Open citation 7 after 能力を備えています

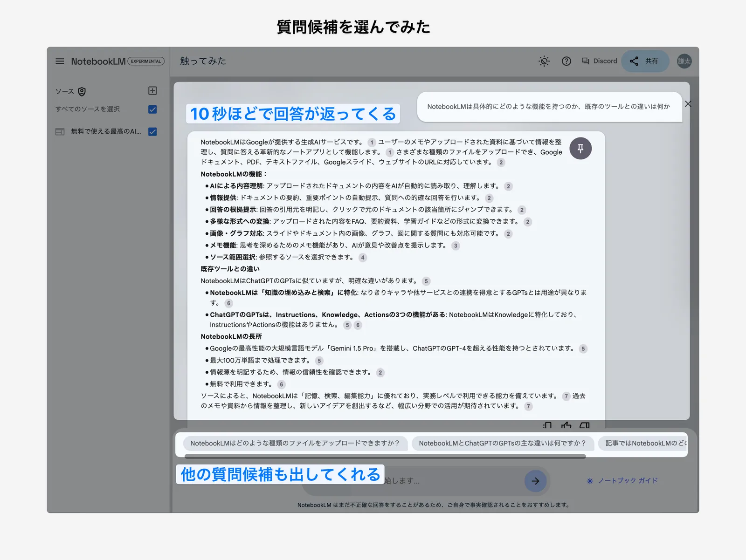(566, 396)
